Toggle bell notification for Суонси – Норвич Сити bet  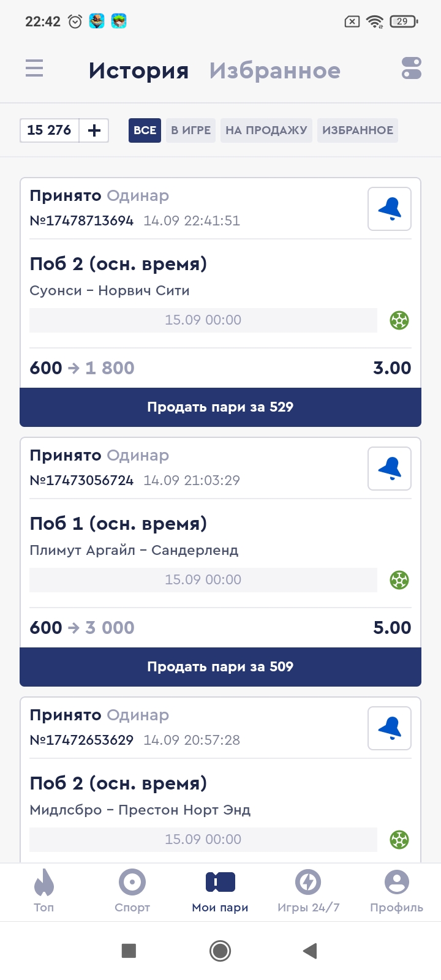click(390, 209)
